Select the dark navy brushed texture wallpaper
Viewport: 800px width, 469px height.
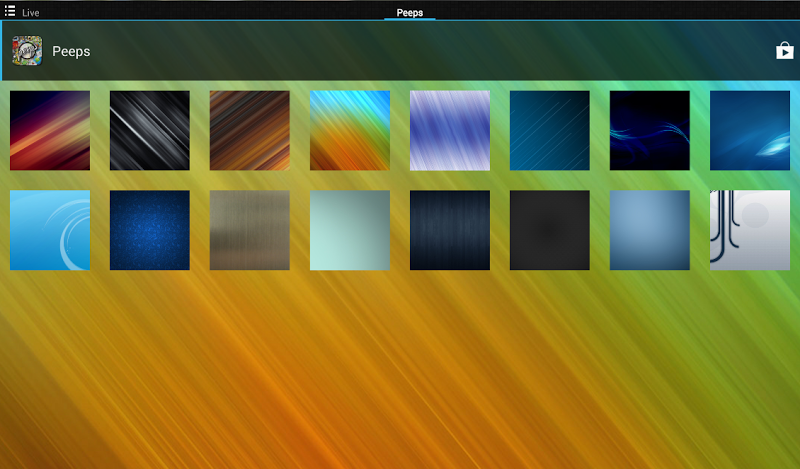pyautogui.click(x=450, y=230)
